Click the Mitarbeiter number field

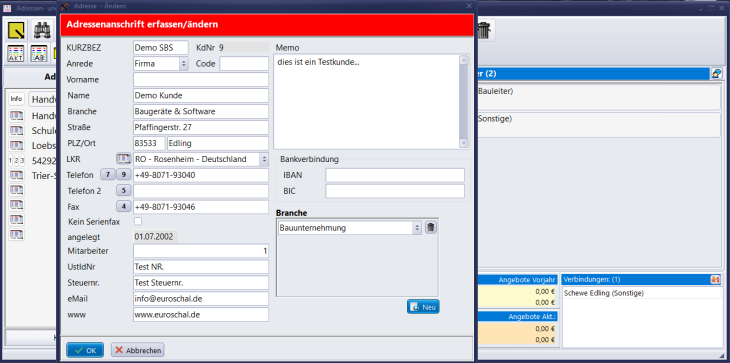[x=201, y=251]
